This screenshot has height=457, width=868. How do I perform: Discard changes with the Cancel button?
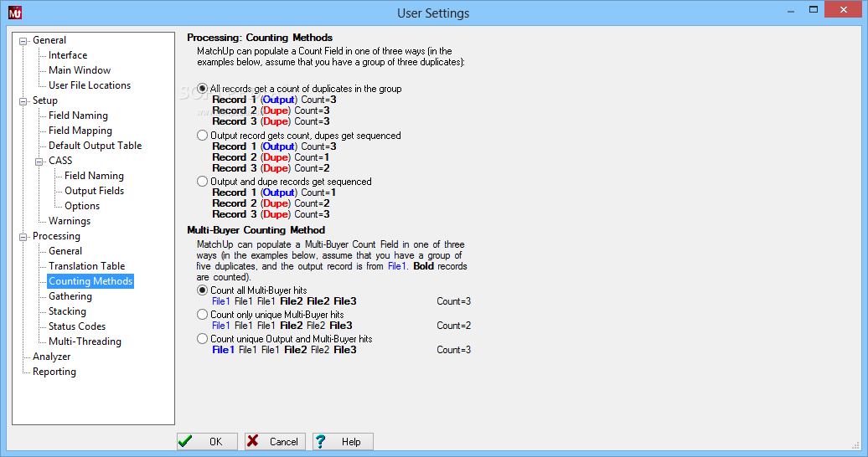pos(275,441)
